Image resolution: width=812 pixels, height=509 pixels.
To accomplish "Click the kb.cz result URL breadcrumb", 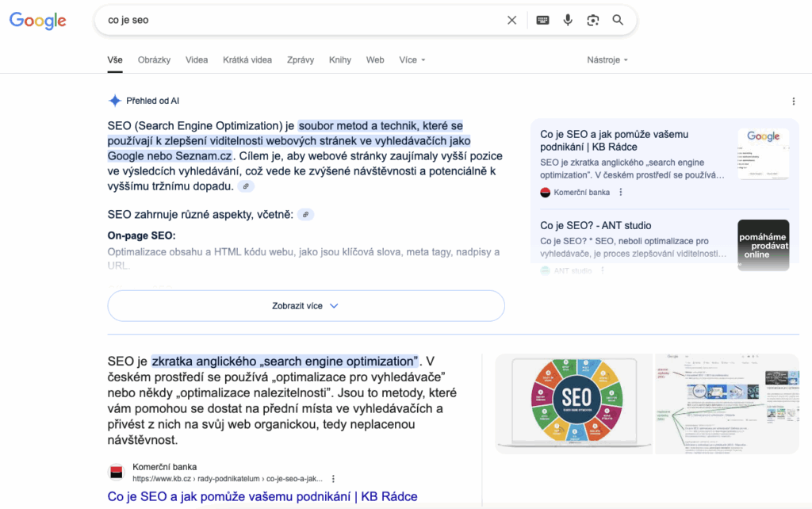I will [x=228, y=479].
